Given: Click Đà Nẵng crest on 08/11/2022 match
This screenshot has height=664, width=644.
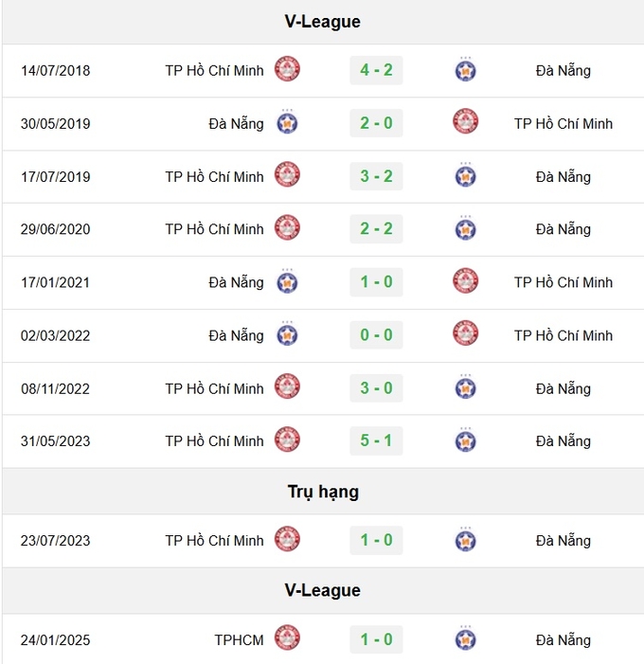Looking at the screenshot, I should pyautogui.click(x=465, y=387).
